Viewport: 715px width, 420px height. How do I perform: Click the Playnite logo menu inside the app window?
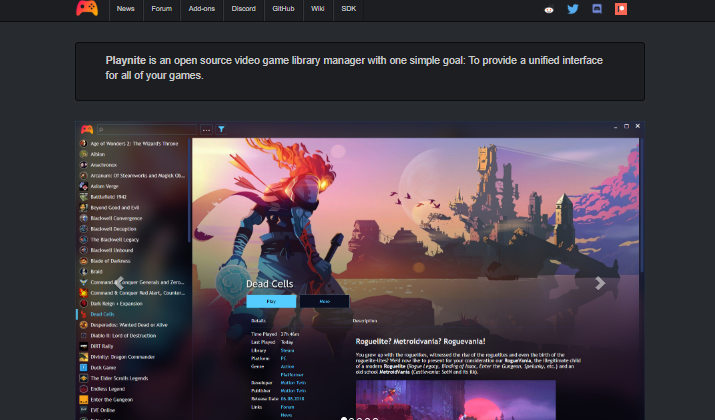click(87, 130)
